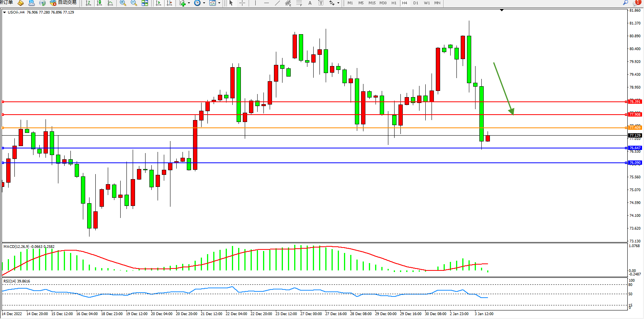Switch to the D1 timeframe
This screenshot has width=644, height=319.
tap(416, 3)
